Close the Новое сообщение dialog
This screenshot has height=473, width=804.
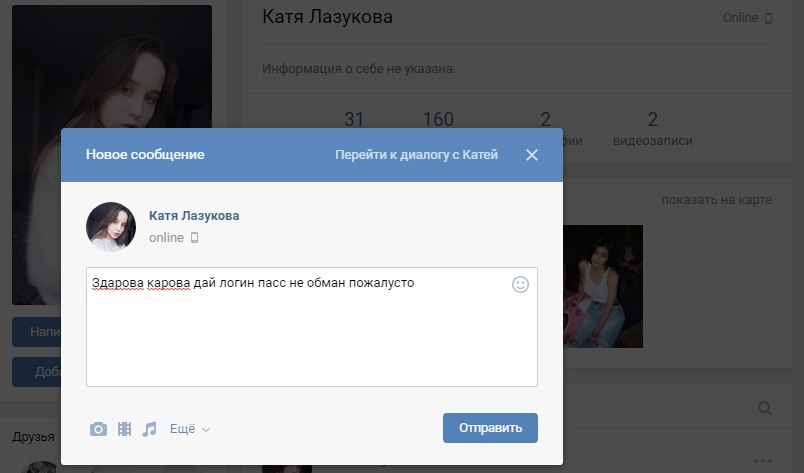point(532,155)
